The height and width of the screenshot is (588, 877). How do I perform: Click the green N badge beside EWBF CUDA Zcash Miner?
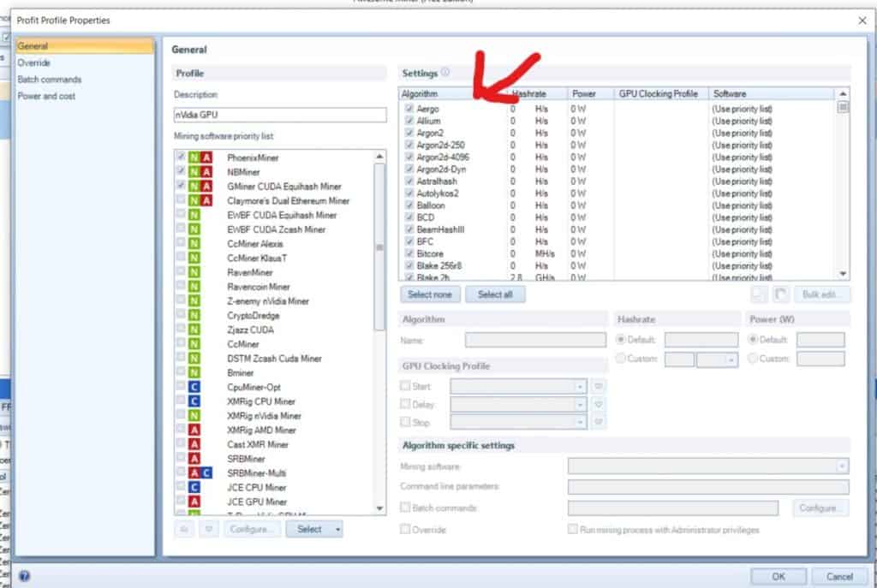point(194,229)
